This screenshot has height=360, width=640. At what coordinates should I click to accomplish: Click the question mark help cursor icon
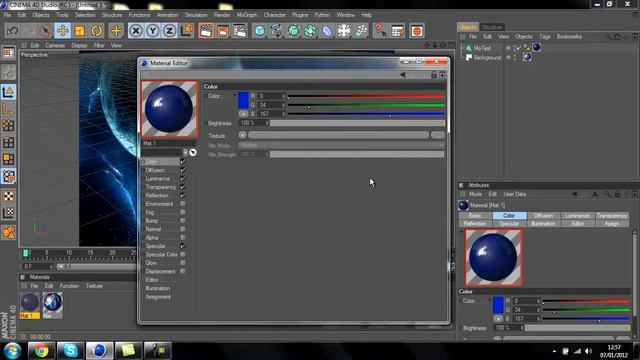coord(380,31)
